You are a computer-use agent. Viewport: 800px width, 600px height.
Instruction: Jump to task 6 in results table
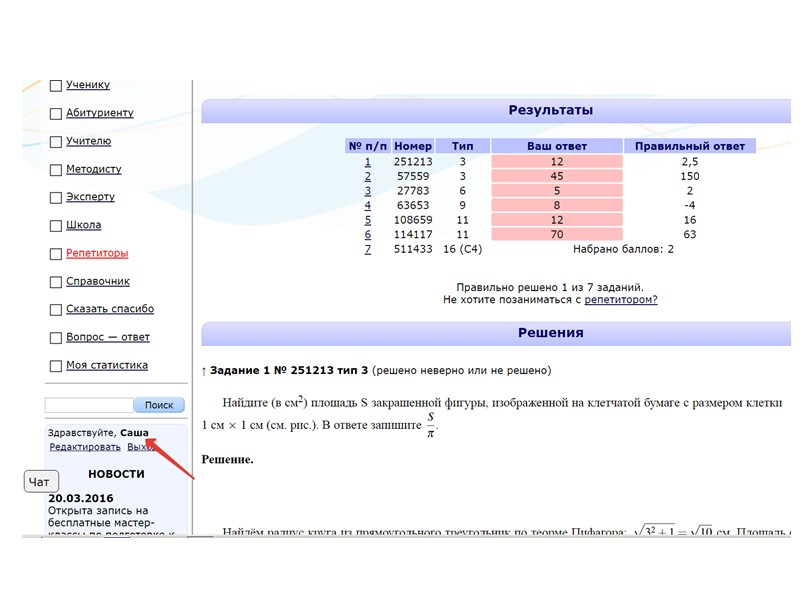pyautogui.click(x=367, y=235)
